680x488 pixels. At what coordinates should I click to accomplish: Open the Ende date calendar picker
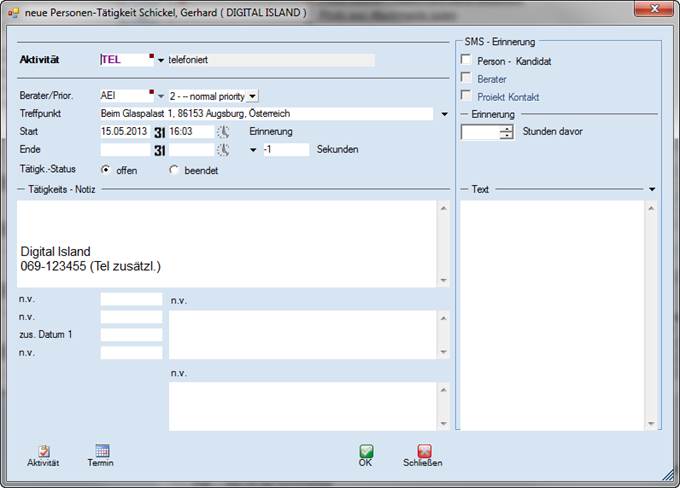coord(159,150)
